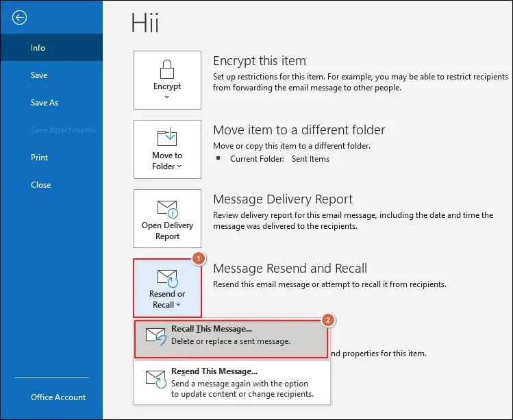Choose Resend This Message option

click(x=232, y=382)
